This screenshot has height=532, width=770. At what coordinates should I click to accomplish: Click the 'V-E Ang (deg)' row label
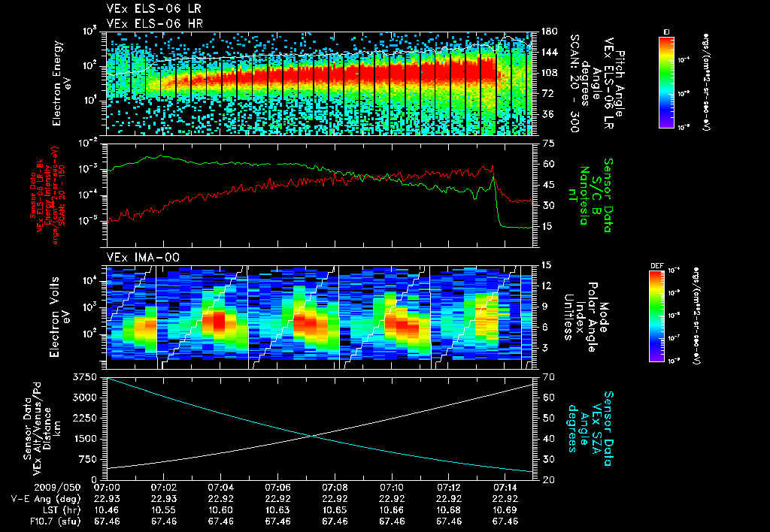click(46, 499)
